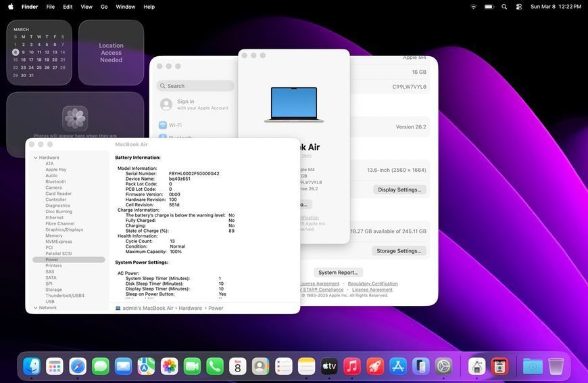The image size is (588, 383).
Task: Open Maps from the dock
Action: [x=146, y=366]
